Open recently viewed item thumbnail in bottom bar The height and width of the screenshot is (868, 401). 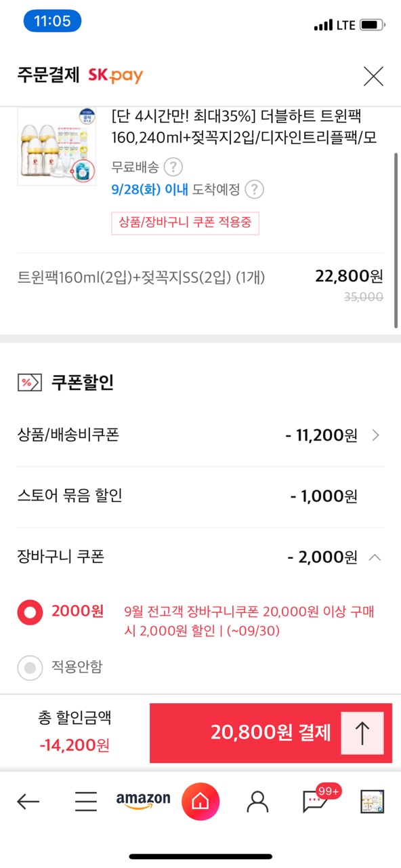point(372,802)
